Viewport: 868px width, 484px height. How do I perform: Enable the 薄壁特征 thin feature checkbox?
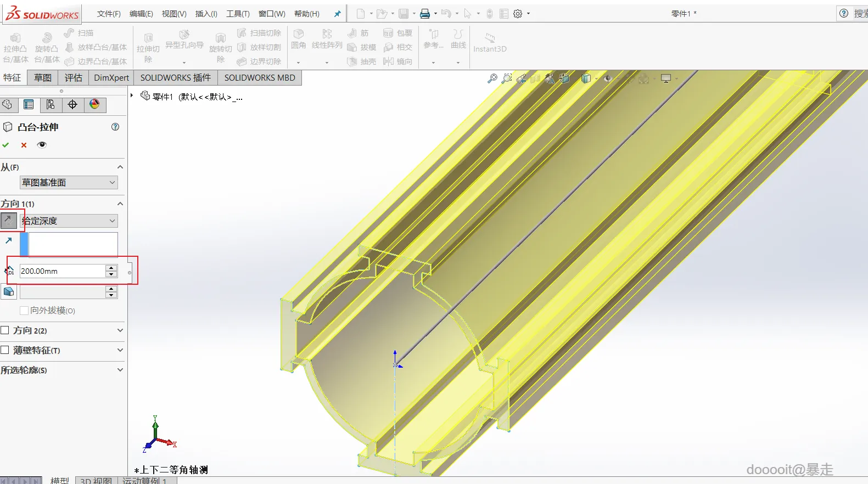pos(5,350)
